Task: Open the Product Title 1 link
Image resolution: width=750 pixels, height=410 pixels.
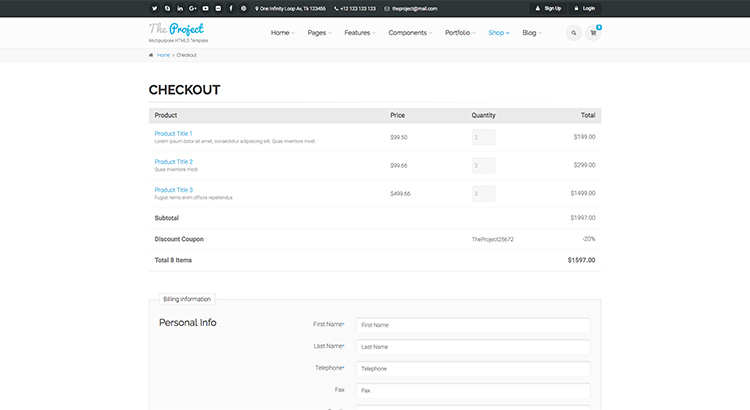Action: click(173, 133)
